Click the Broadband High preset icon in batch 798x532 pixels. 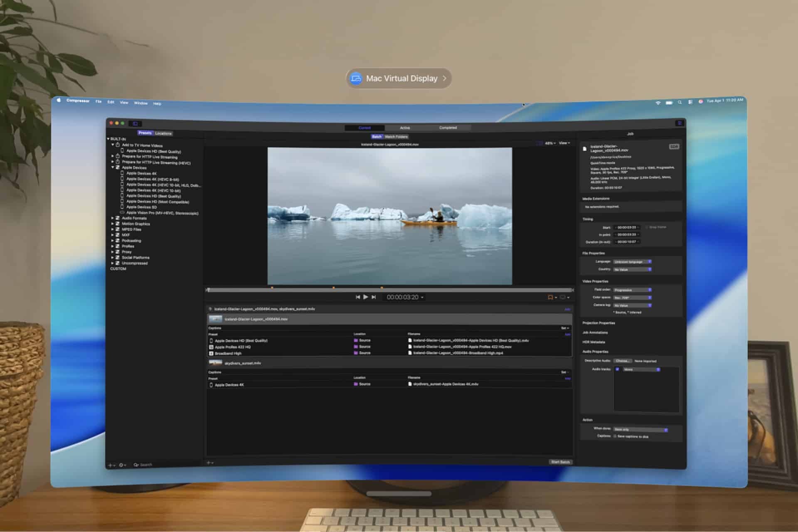[x=211, y=354]
